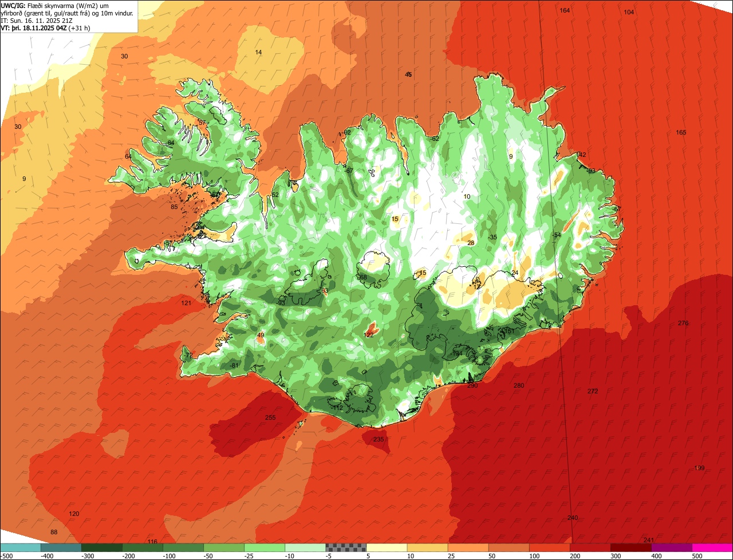Click the map value '104' in the top corner
The width and height of the screenshot is (733, 560).
629,12
